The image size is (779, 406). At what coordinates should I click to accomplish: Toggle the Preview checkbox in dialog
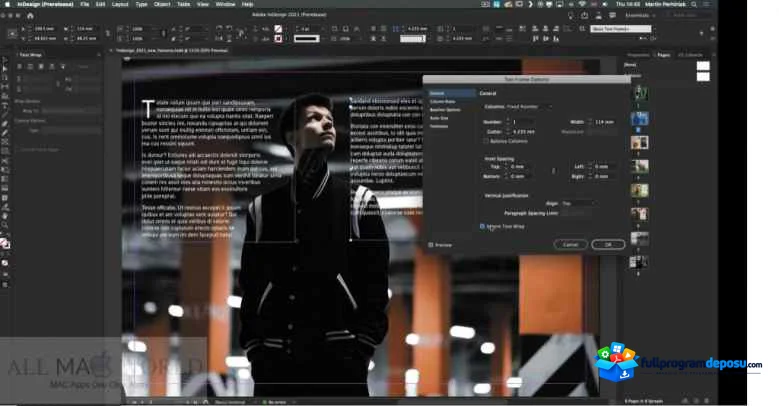tap(431, 245)
